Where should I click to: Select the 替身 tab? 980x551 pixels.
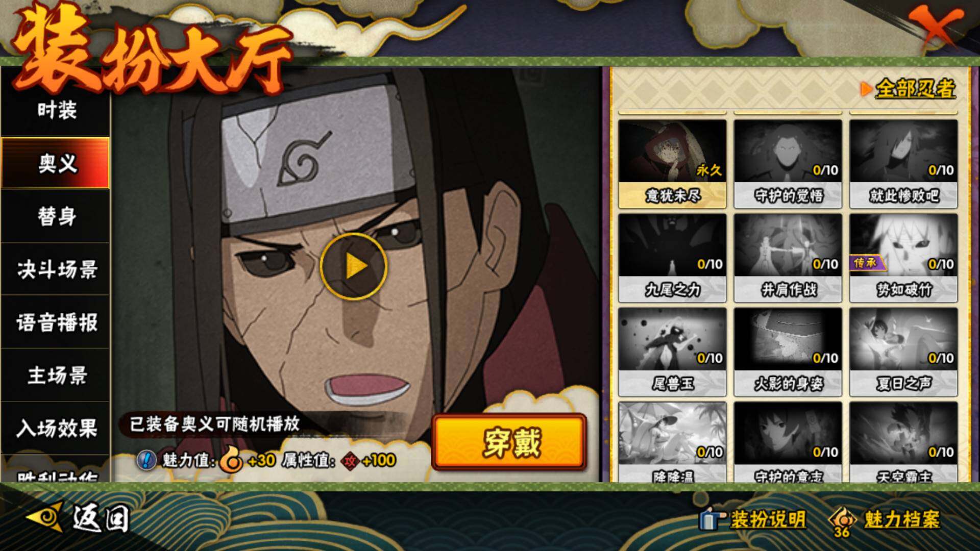pos(56,216)
